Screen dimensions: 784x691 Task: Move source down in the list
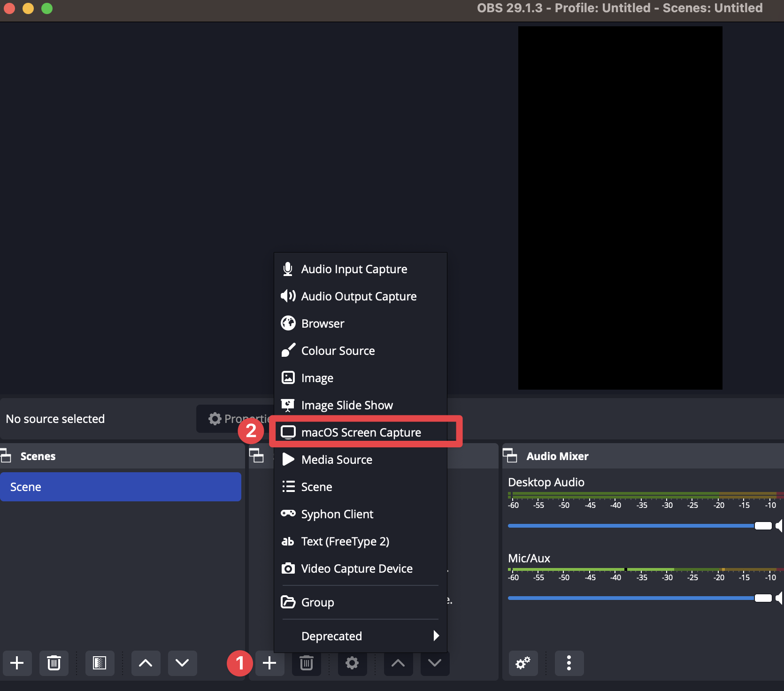click(435, 663)
